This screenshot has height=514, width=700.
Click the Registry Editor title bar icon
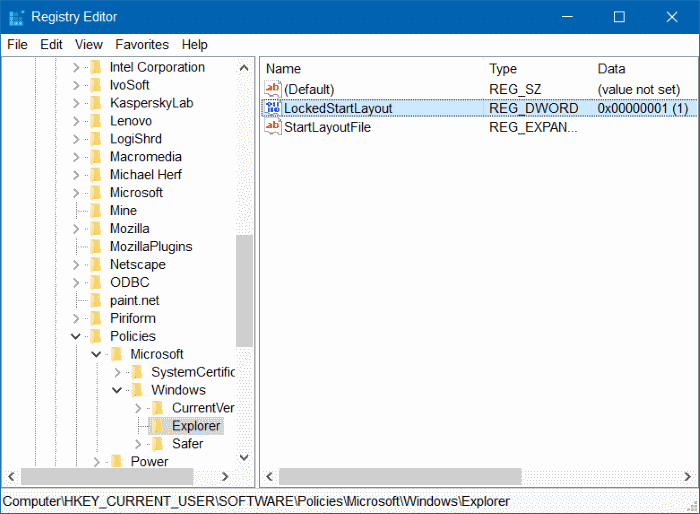(16, 17)
